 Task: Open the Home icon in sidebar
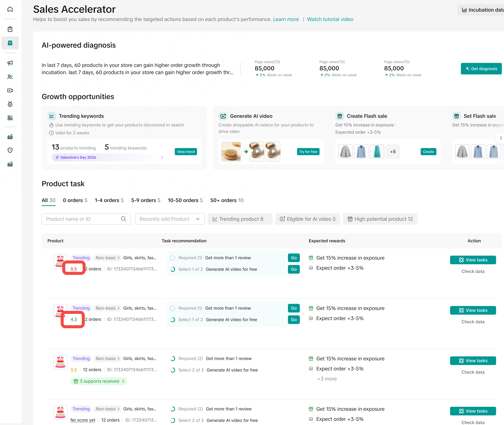(x=10, y=9)
